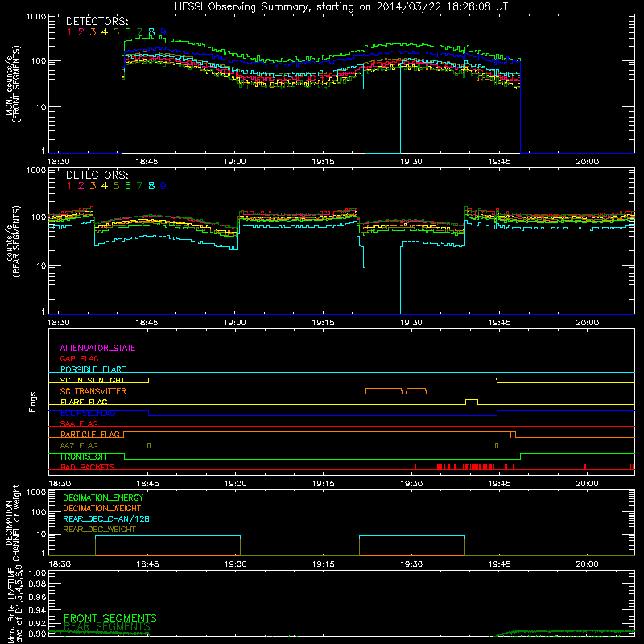Click the SC_TRANSMITTER flag label
This screenshot has height=644, width=644.
93,391
